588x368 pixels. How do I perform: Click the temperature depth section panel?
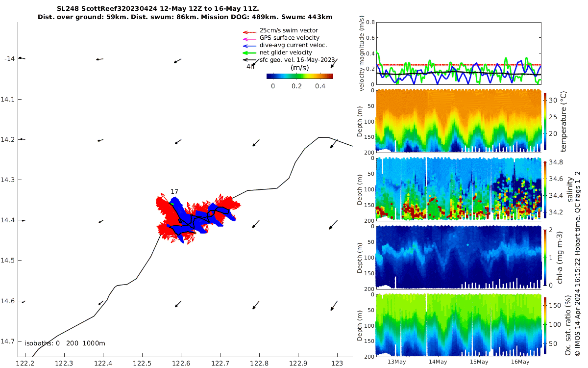459,121
